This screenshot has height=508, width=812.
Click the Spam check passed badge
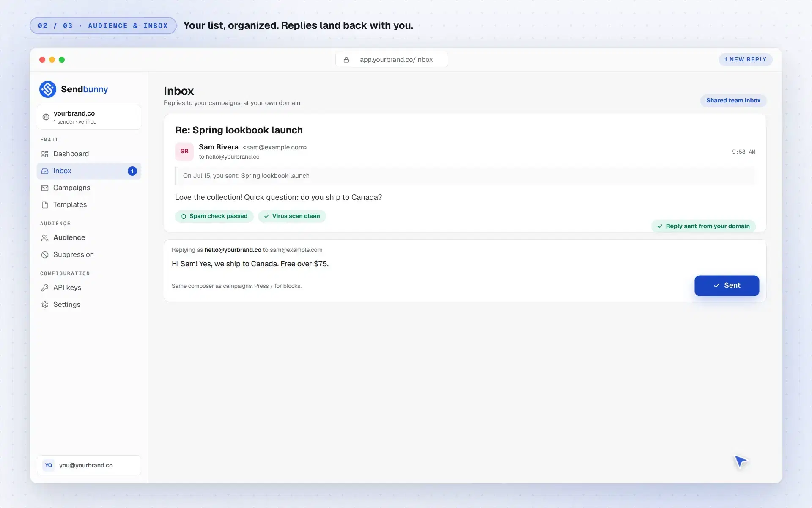214,216
